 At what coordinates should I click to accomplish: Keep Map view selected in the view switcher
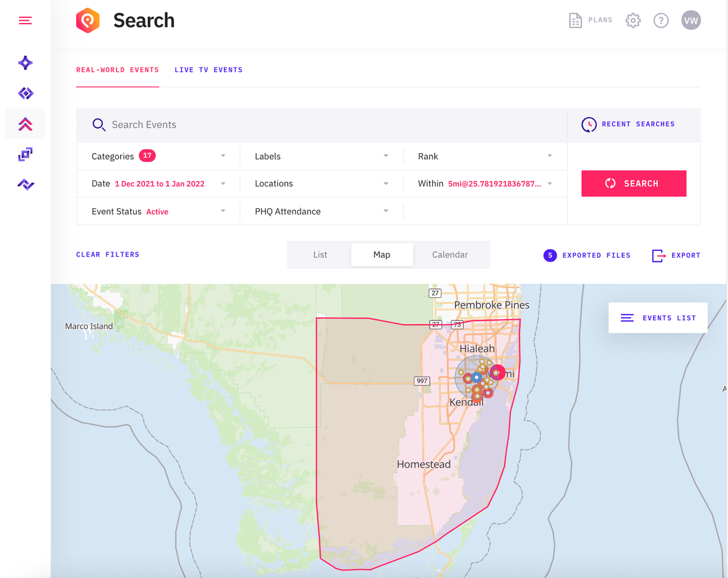(x=382, y=254)
